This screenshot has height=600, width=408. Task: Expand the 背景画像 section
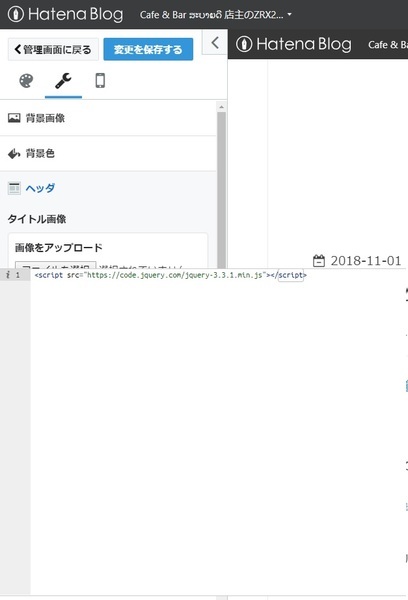pyautogui.click(x=108, y=118)
